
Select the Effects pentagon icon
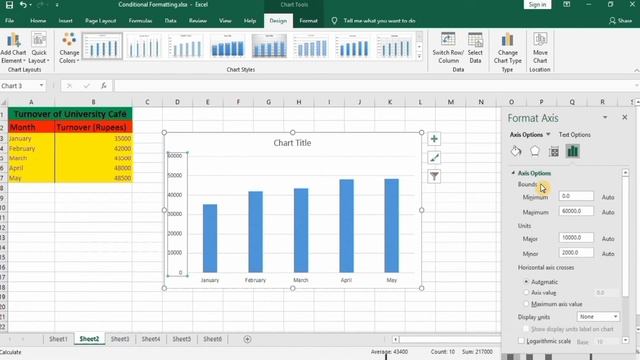coord(535,151)
